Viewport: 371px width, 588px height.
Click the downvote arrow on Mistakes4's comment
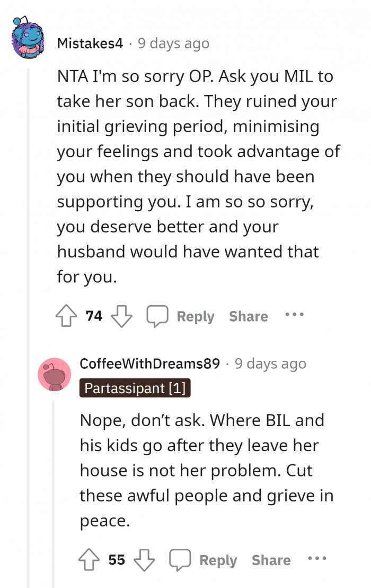(122, 316)
